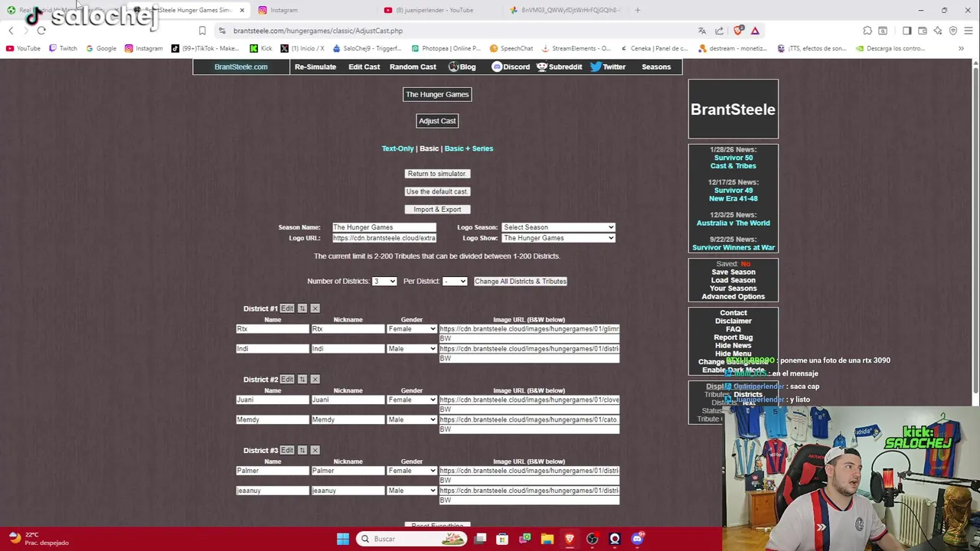Open Discord from taskbar
The height and width of the screenshot is (551, 980).
click(637, 539)
